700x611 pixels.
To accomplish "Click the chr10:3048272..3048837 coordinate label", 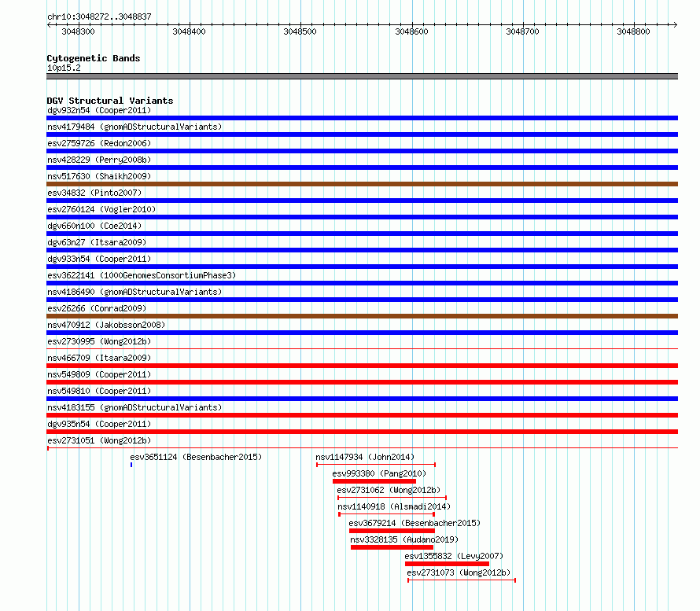I will tap(99, 17).
